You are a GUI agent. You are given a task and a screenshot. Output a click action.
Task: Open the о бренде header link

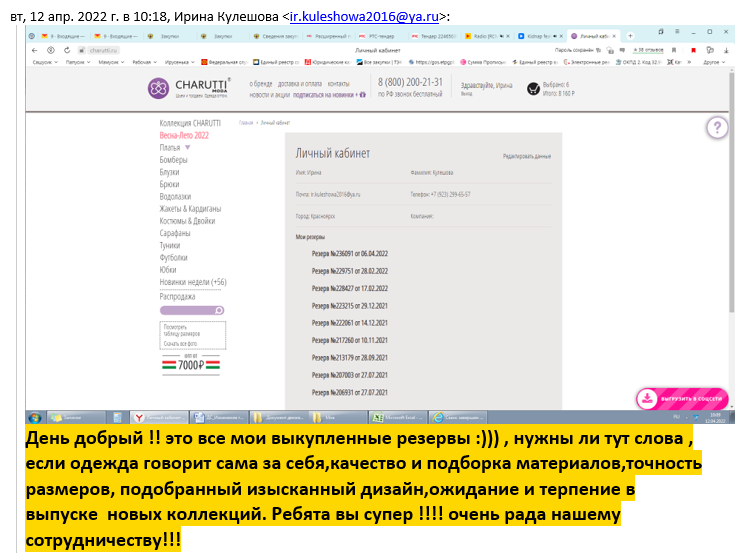click(x=261, y=84)
